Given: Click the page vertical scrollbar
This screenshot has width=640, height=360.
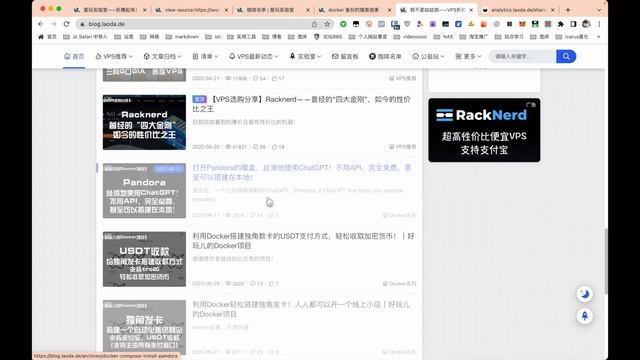Looking at the screenshot, I should [x=606, y=261].
